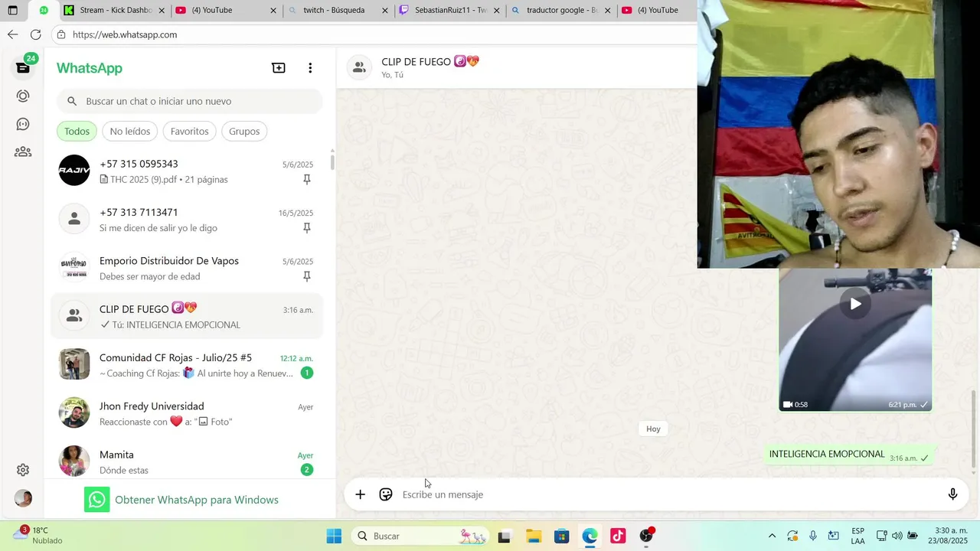Switch to SebastianRuiz11 Twitch tab
The width and height of the screenshot is (980, 551).
coord(450,11)
